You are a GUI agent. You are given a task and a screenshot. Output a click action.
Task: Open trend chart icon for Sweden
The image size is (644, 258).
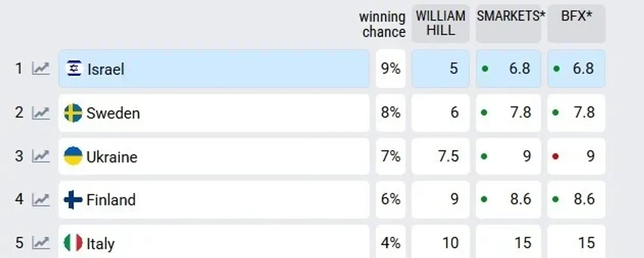41,113
